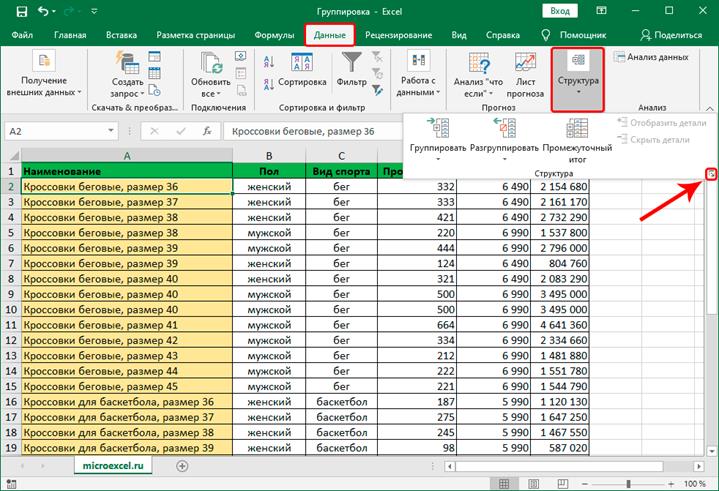719x491 pixels.
Task: Open the Файл tab
Action: coord(22,35)
